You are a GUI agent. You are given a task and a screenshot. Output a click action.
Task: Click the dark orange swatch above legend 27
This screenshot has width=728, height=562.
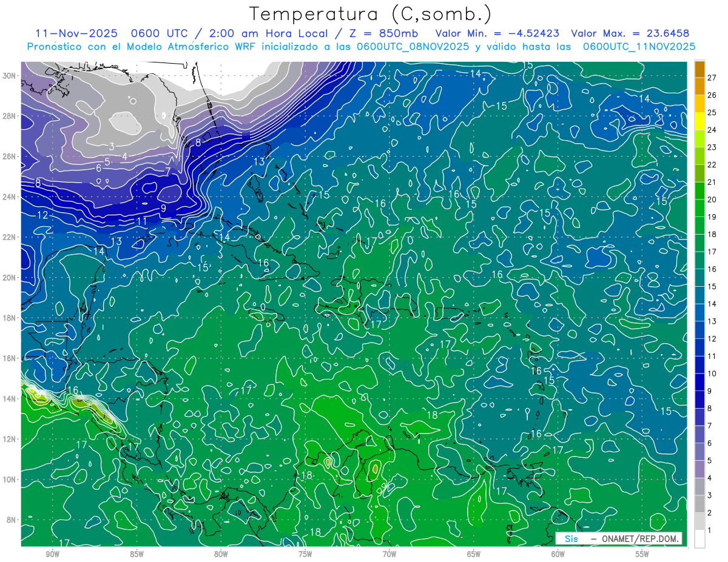699,69
